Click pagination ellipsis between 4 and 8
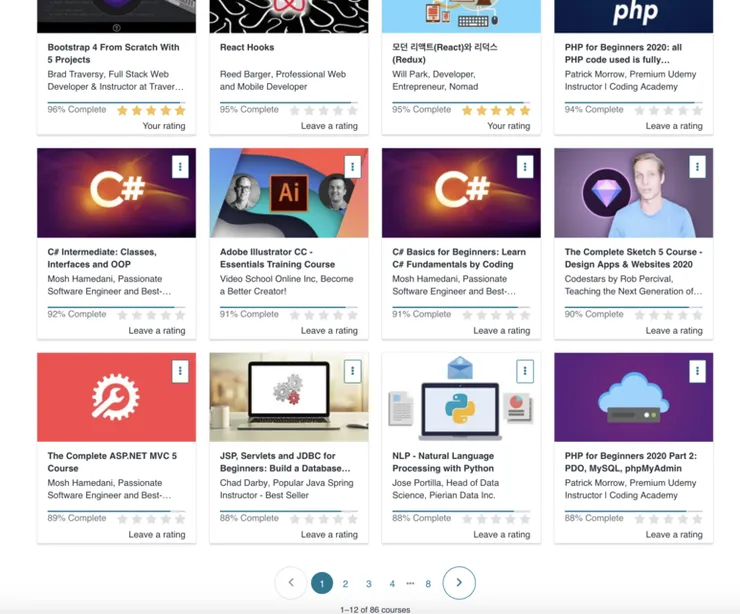This screenshot has width=740, height=614. pyautogui.click(x=410, y=583)
